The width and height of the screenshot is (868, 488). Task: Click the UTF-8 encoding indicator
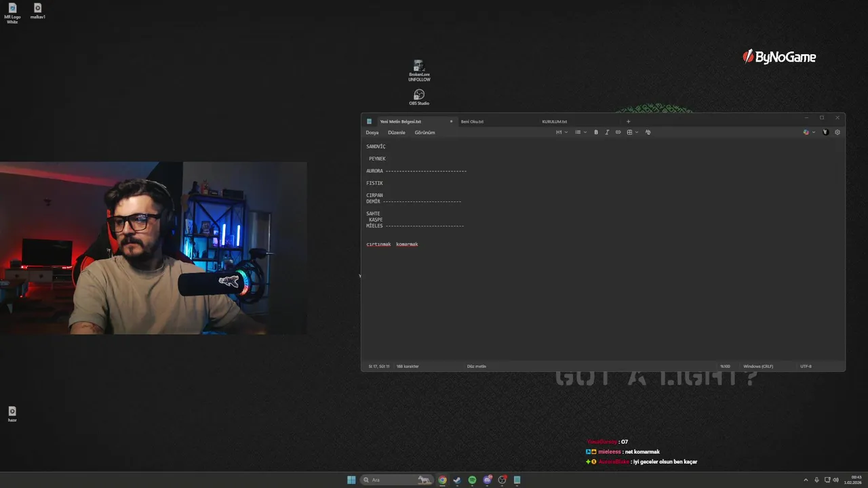806,366
